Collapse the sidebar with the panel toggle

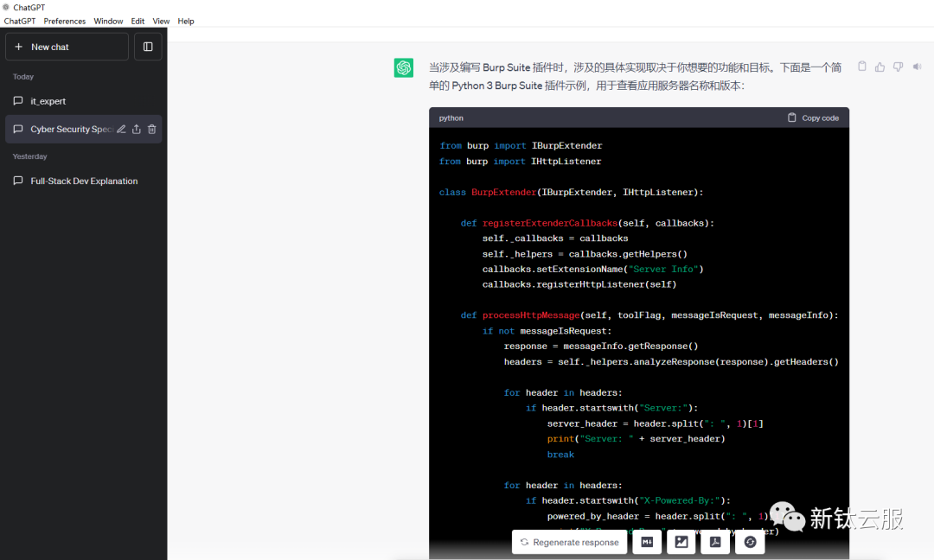coord(148,47)
